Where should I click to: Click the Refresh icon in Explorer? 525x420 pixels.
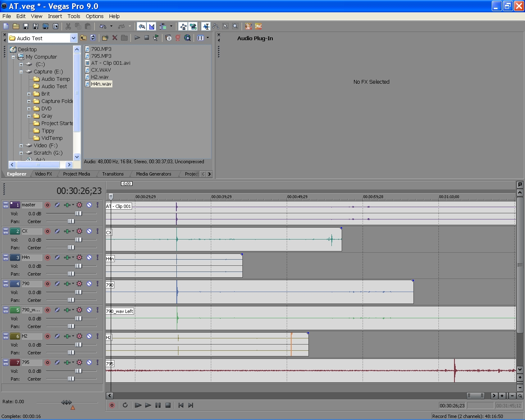(93, 38)
